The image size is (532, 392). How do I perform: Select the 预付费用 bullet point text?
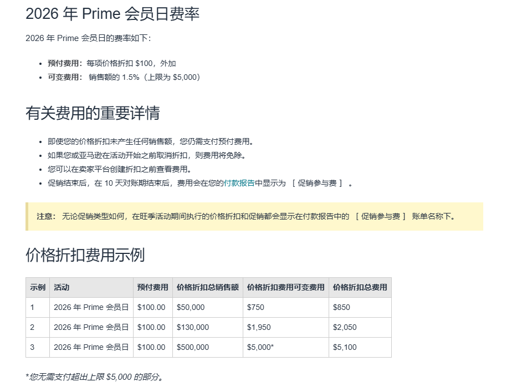coord(111,63)
